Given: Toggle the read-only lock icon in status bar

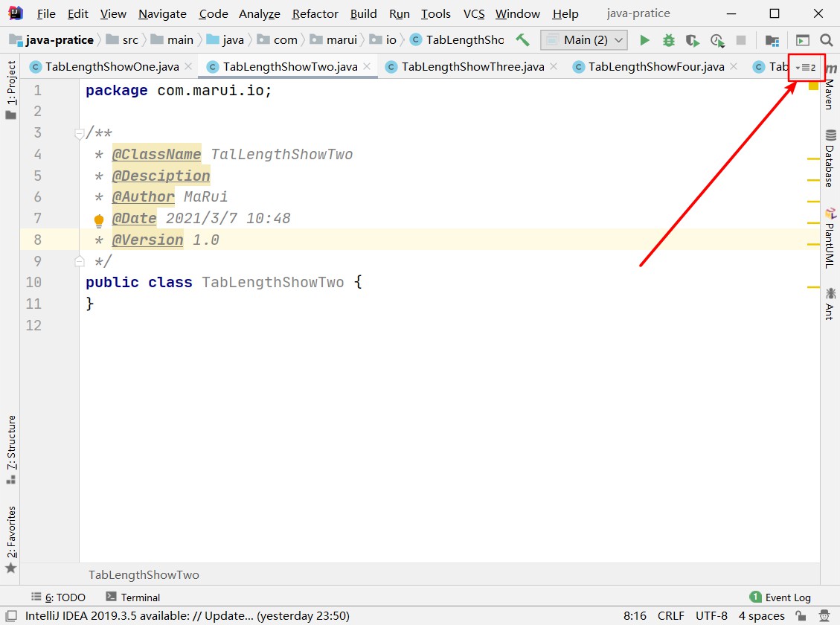Looking at the screenshot, I should coord(800,616).
